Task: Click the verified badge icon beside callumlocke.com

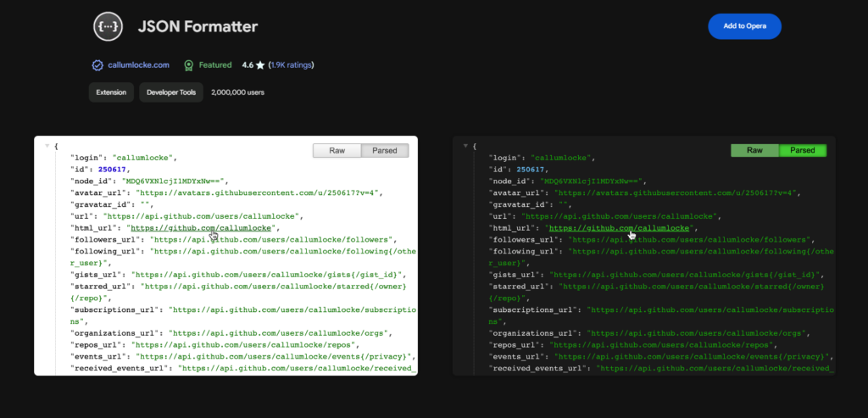Action: pyautogui.click(x=97, y=65)
